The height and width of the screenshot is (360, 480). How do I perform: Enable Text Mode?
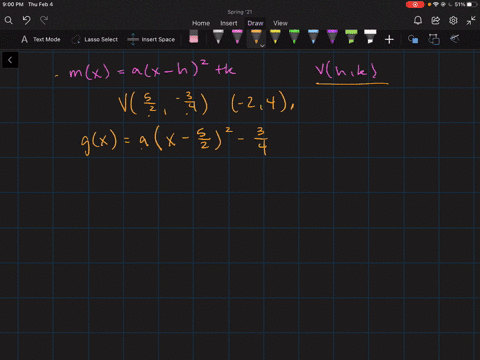click(41, 39)
